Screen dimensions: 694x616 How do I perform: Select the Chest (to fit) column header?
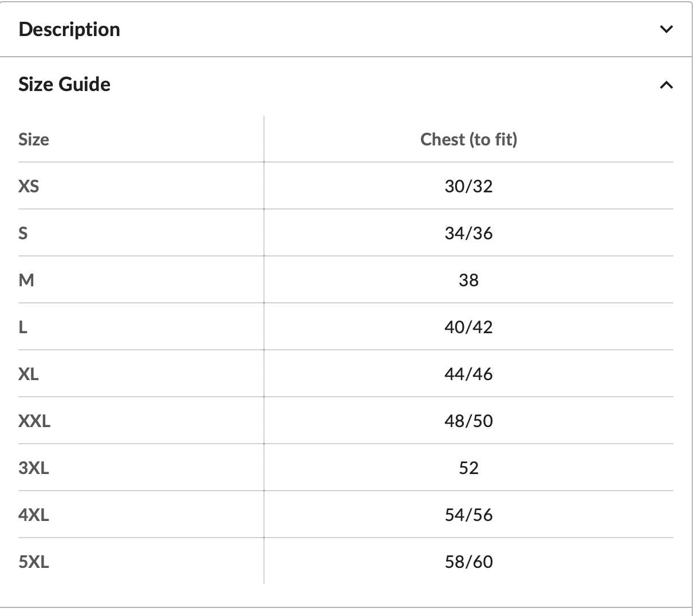[x=468, y=139]
